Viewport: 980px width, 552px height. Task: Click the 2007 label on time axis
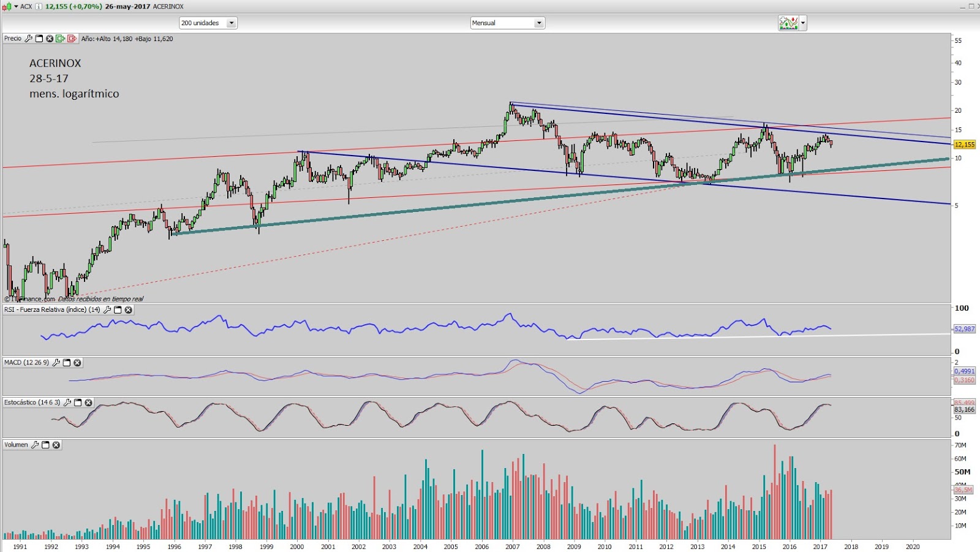(x=513, y=546)
